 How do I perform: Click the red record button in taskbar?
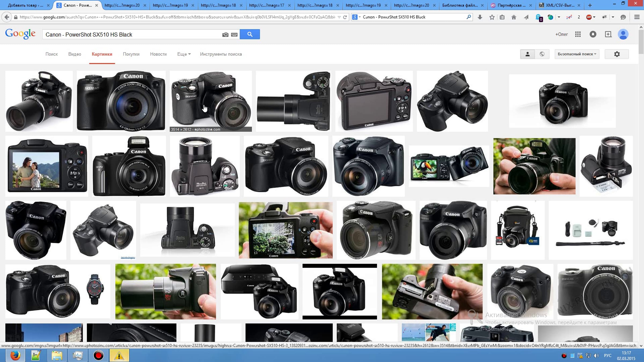pos(98,356)
